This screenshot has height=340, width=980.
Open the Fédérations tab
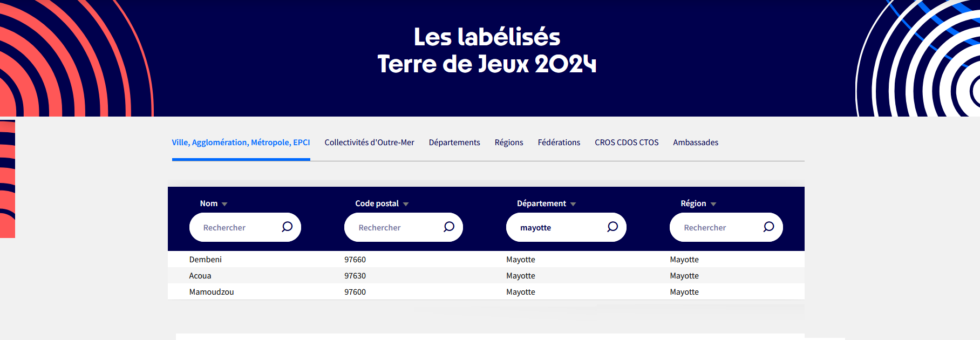pos(559,142)
